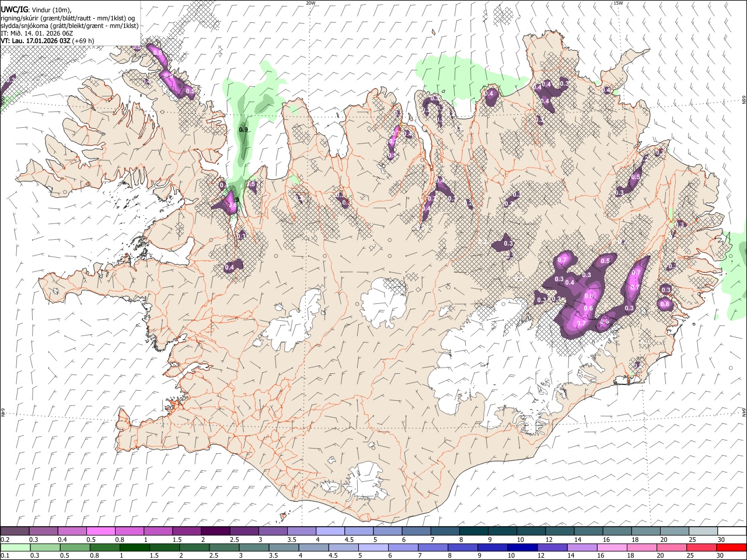Click the round white Hofsjökull glacier in central Iceland

coord(384,302)
